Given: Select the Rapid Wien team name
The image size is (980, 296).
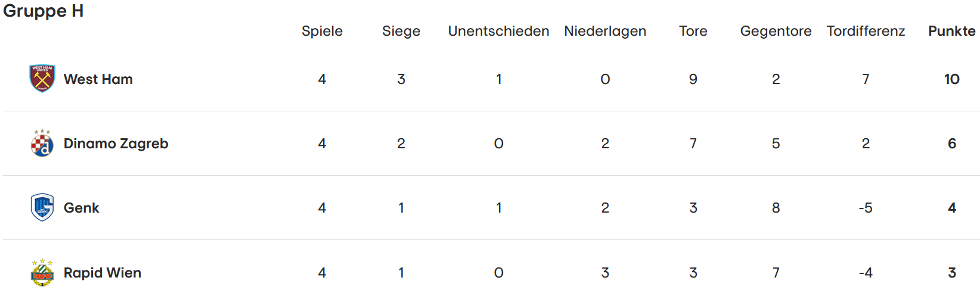Looking at the screenshot, I should point(103,273).
